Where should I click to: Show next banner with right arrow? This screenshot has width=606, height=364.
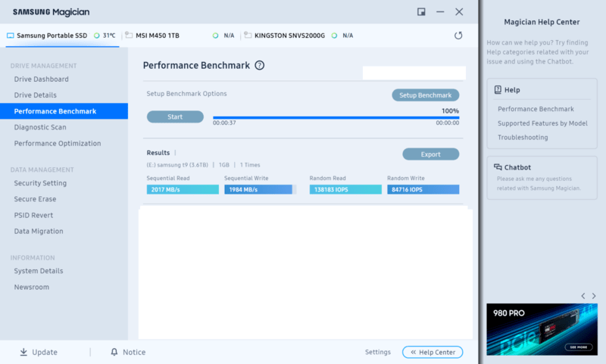tap(593, 296)
